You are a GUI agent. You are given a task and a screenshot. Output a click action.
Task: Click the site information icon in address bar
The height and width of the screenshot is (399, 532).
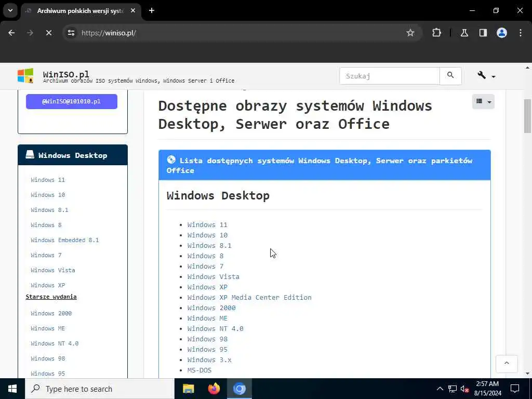(x=71, y=33)
